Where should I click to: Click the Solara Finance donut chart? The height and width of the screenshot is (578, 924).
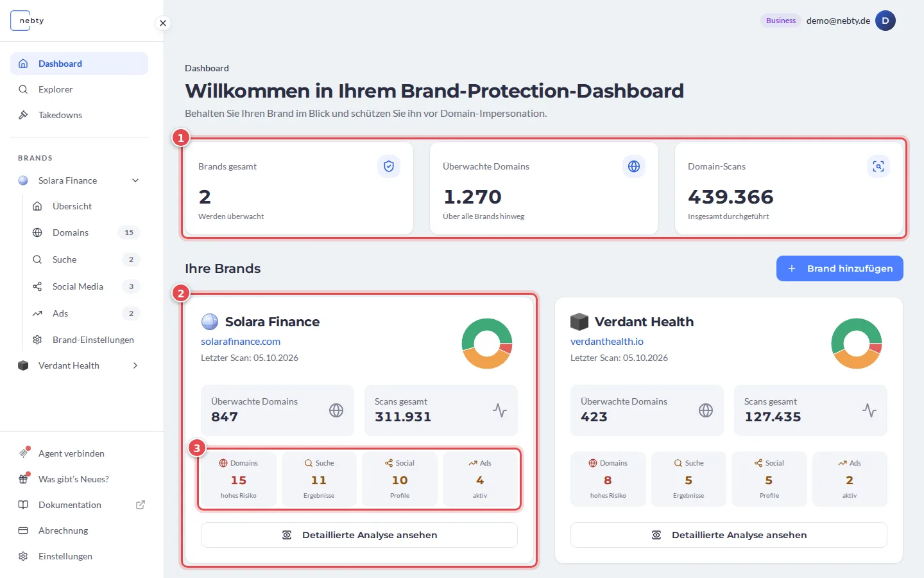tap(487, 344)
